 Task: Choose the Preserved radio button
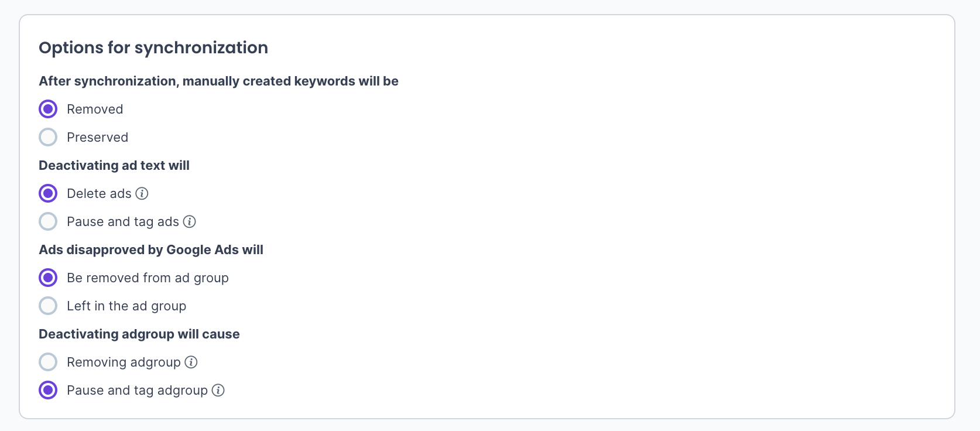pos(48,137)
